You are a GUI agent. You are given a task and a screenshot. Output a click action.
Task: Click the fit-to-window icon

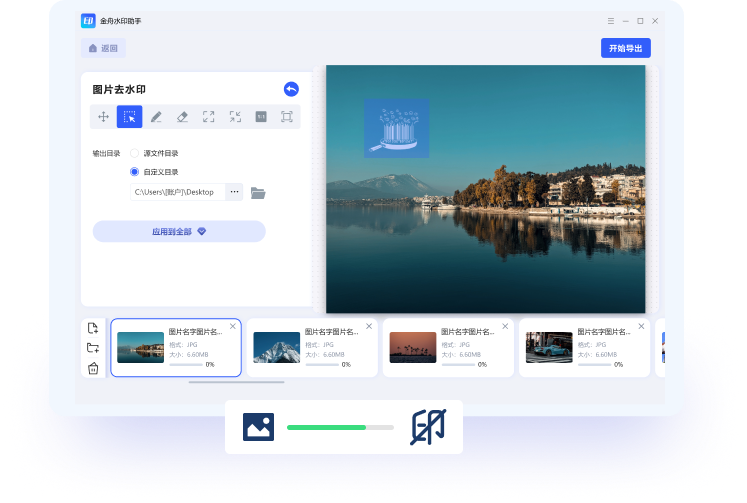[287, 117]
